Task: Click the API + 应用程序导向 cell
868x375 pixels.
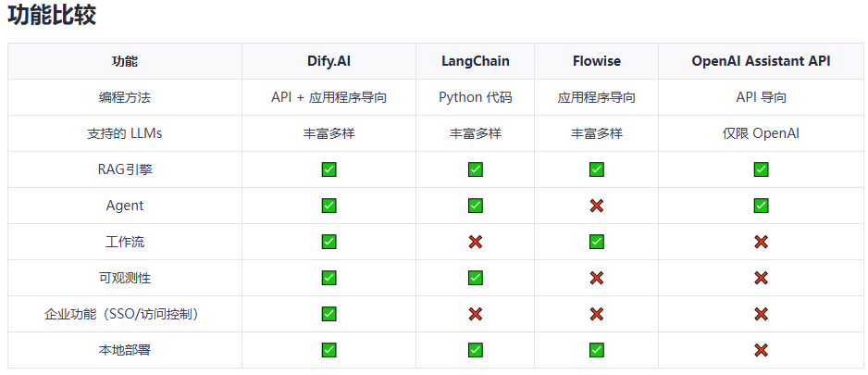Action: pos(329,97)
